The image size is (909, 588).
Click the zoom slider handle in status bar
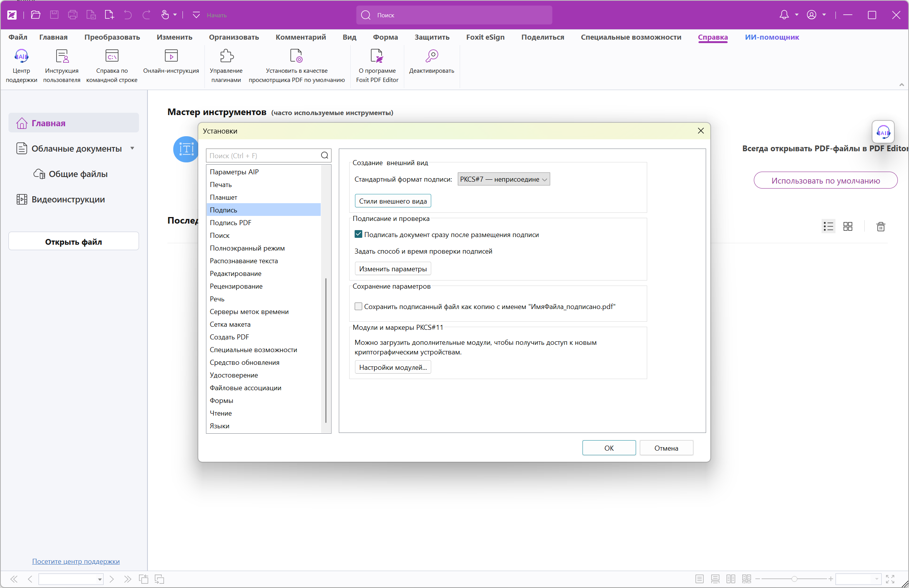pos(794,579)
